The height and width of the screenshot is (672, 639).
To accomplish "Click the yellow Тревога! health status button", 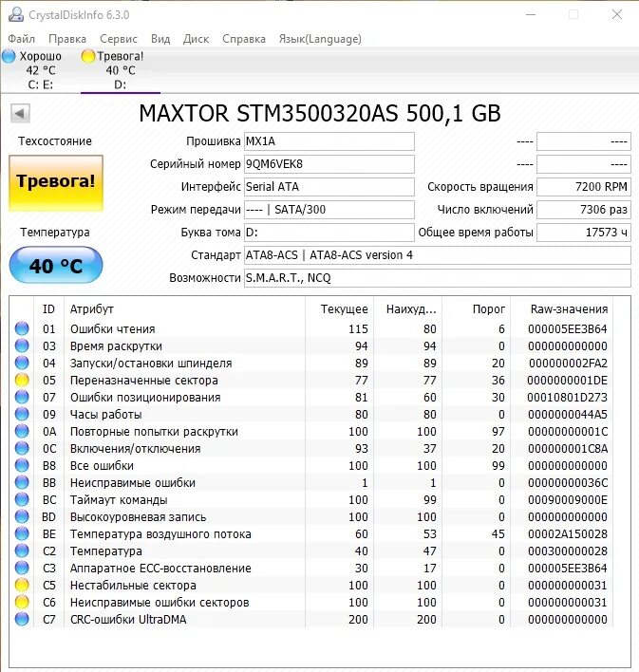I will tap(56, 183).
